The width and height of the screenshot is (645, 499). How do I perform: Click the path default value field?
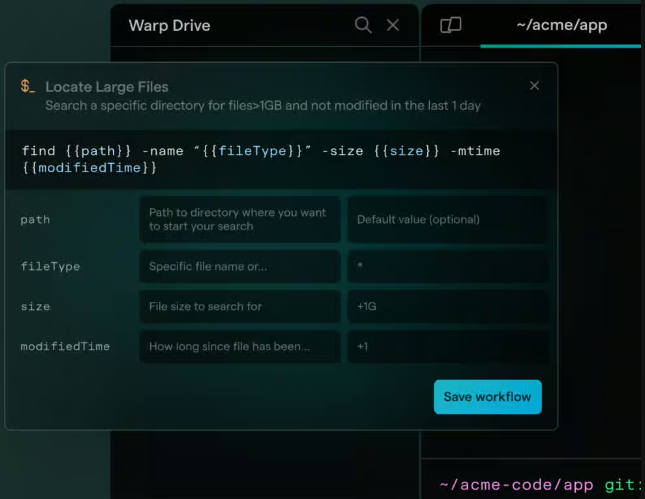coord(448,219)
